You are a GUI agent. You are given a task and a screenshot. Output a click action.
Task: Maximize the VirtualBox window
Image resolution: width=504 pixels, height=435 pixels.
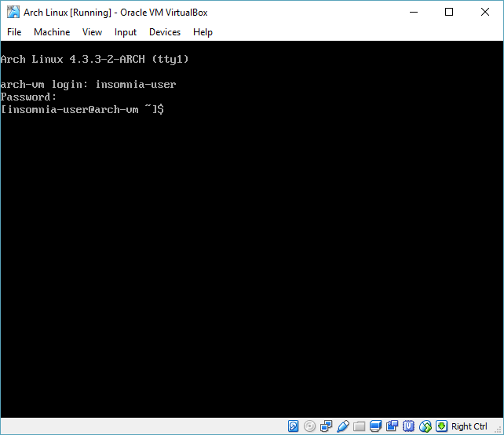(449, 13)
